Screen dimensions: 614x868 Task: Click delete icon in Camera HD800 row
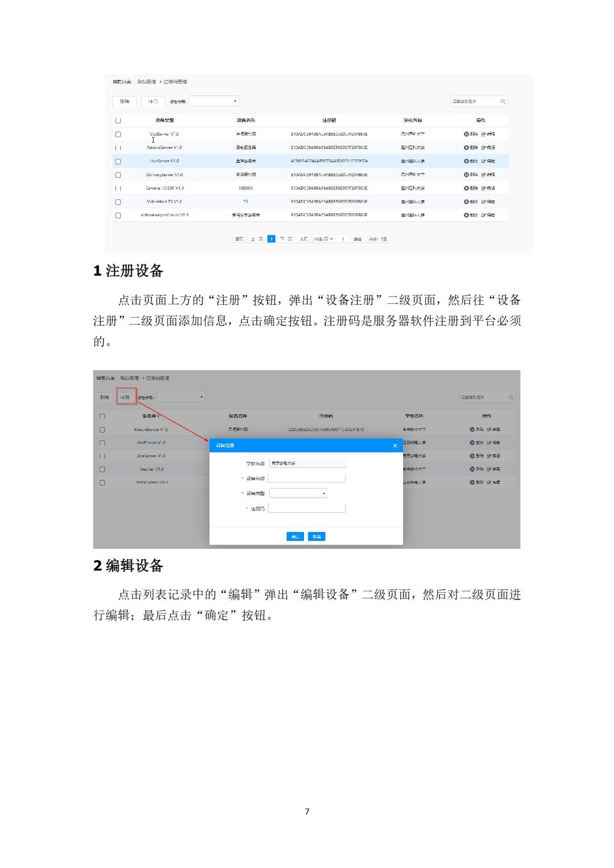(x=467, y=188)
